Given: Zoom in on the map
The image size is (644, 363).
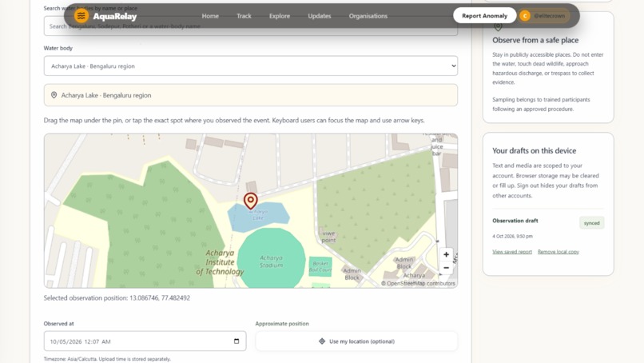Looking at the screenshot, I should [x=446, y=254].
